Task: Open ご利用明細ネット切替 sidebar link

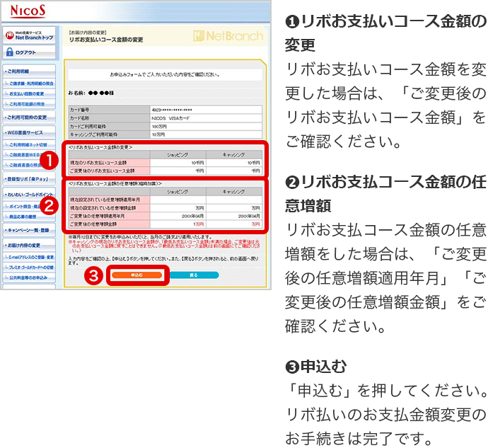Action: 30,144
